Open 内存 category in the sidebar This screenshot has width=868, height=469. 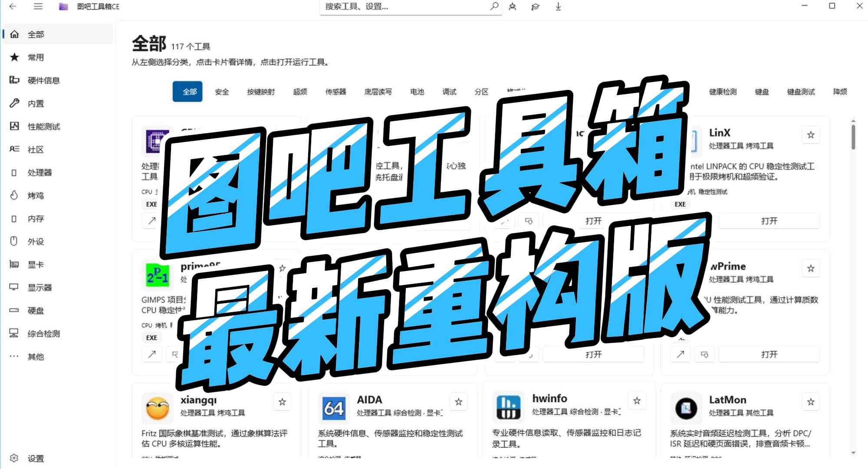(x=58, y=218)
